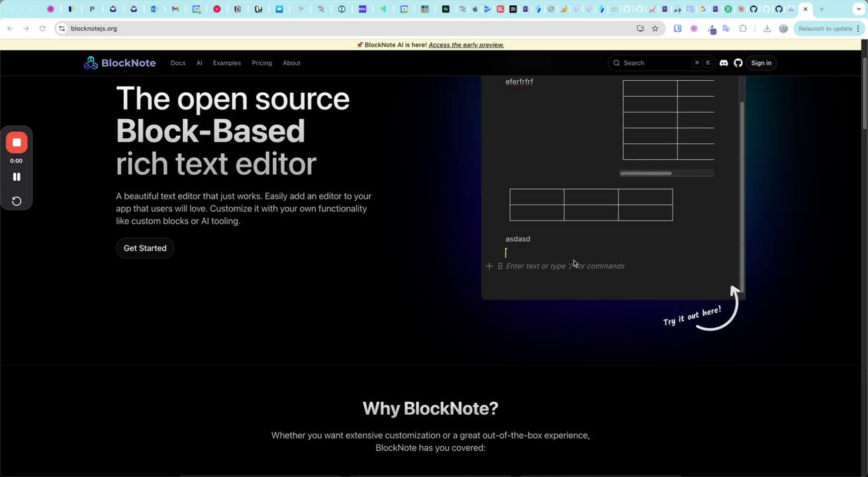Click the install app icon in address bar
Screen dimensions: 868x477
coord(640,28)
